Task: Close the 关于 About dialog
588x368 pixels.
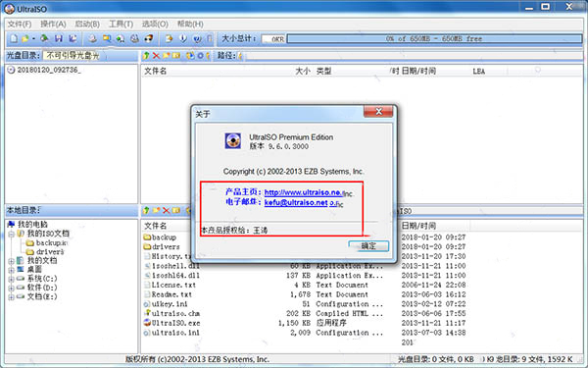Action: pyautogui.click(x=378, y=112)
